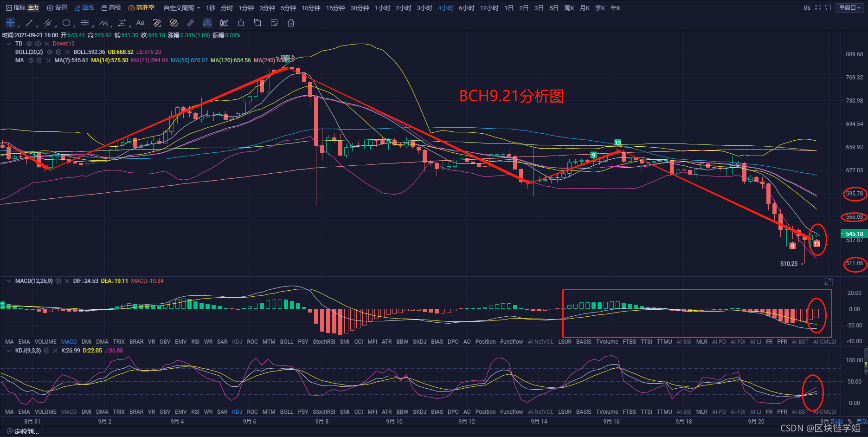
Task: Collapse the KDJ panel chevron
Action: pos(8,351)
